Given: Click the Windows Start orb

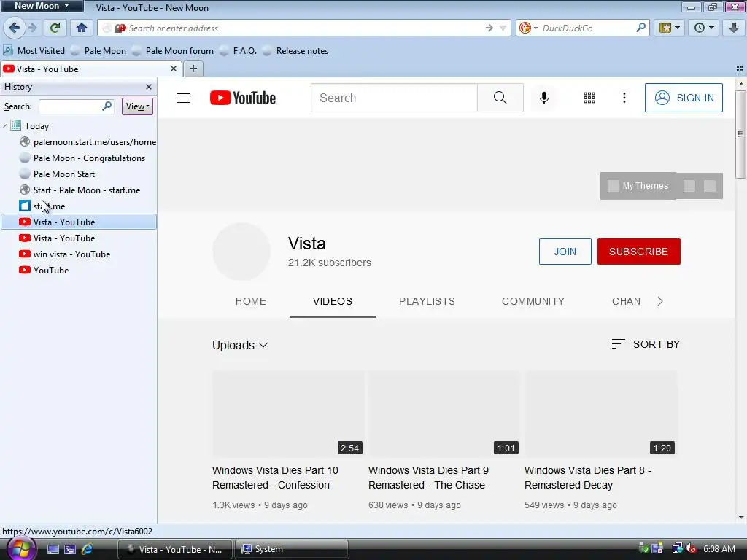Looking at the screenshot, I should pos(20,548).
